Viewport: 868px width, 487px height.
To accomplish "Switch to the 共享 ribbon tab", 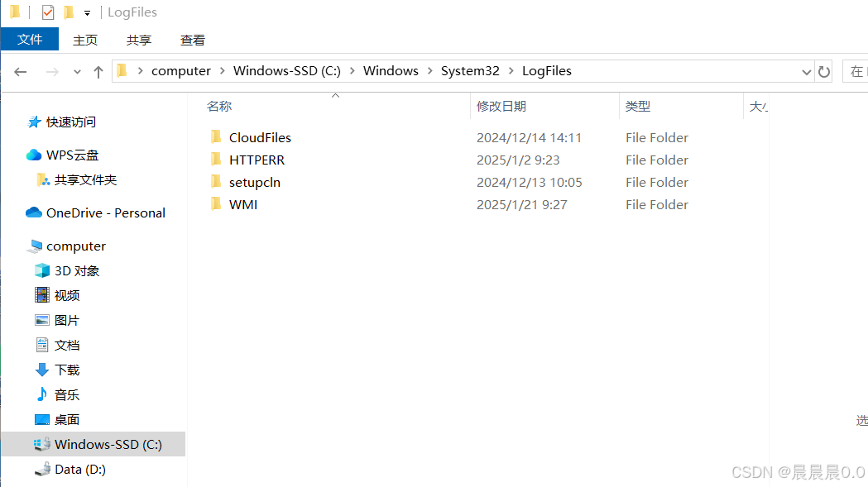I will (138, 40).
